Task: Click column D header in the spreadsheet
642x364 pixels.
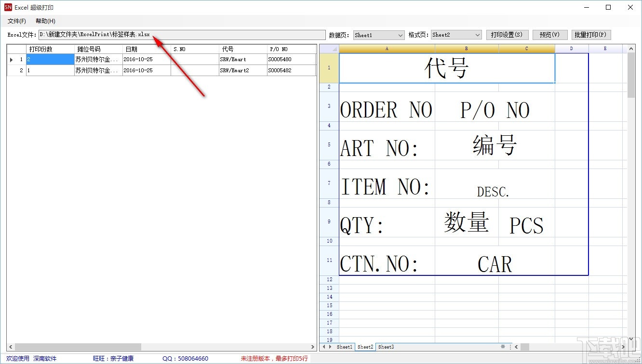Action: 572,49
